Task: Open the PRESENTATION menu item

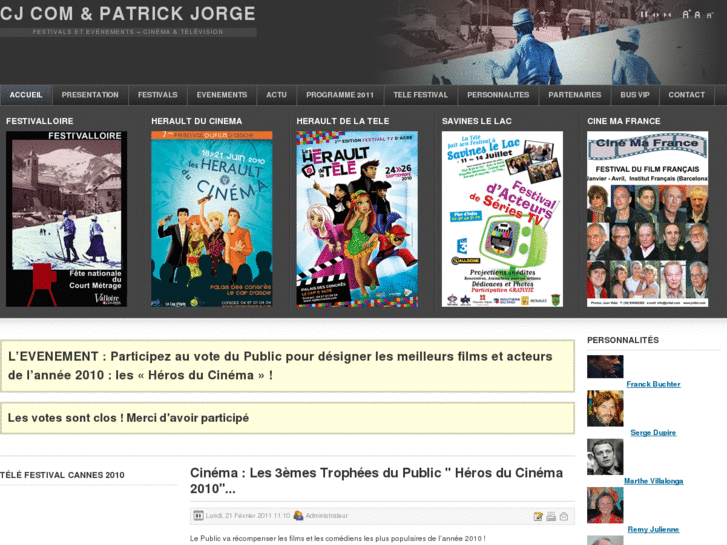Action: pos(90,95)
